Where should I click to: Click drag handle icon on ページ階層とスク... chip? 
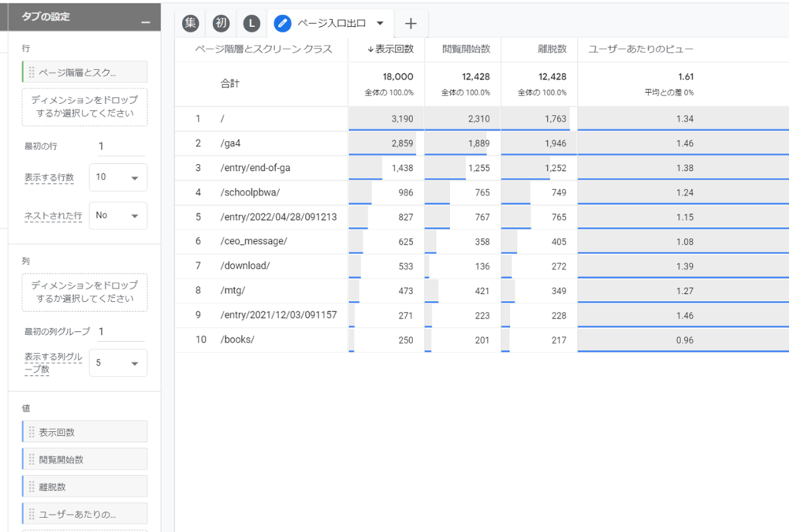pyautogui.click(x=32, y=72)
